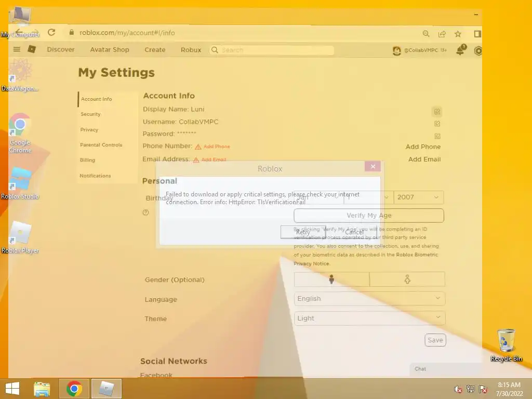Switch to Chrome in taskbar
The height and width of the screenshot is (399, 532).
click(x=74, y=389)
